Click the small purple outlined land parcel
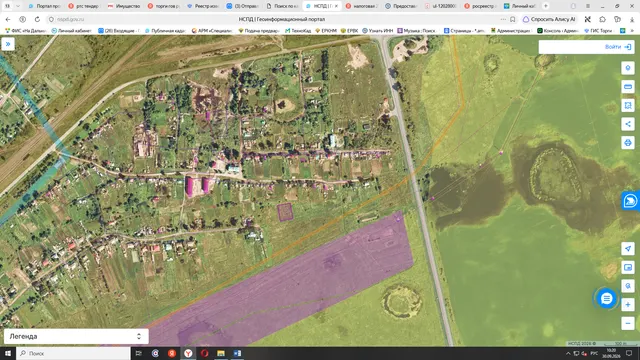 point(285,212)
